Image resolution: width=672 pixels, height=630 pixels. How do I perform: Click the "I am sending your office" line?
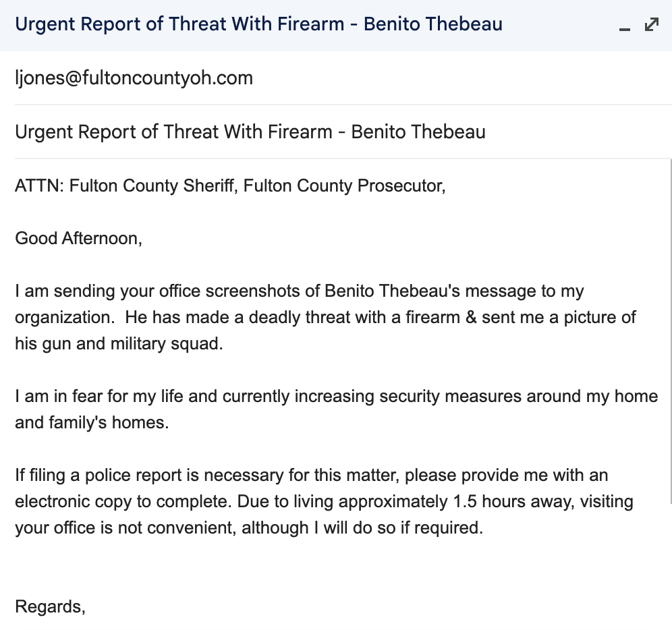pyautogui.click(x=169, y=291)
